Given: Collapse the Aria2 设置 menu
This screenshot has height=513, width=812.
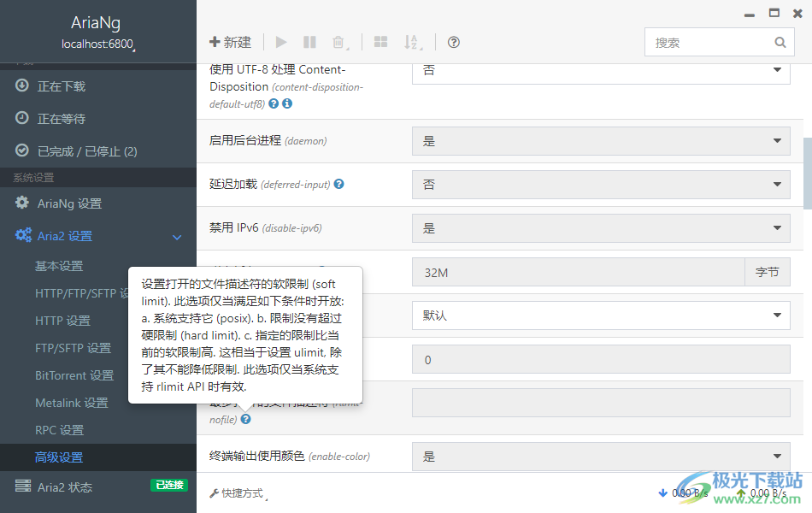Looking at the screenshot, I should (98, 236).
